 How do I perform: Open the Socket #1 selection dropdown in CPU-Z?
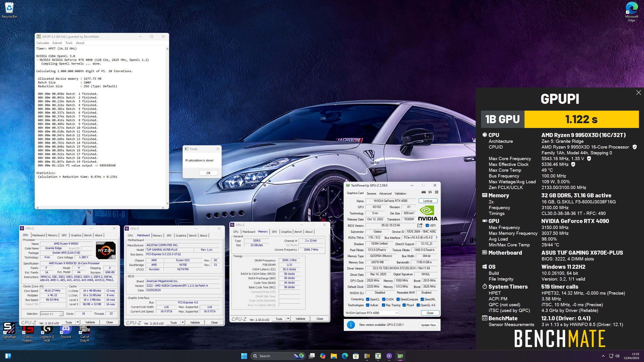[52, 314]
